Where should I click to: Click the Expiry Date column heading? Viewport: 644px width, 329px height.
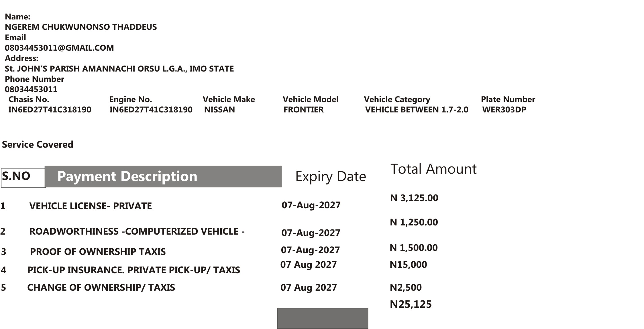[x=331, y=177]
